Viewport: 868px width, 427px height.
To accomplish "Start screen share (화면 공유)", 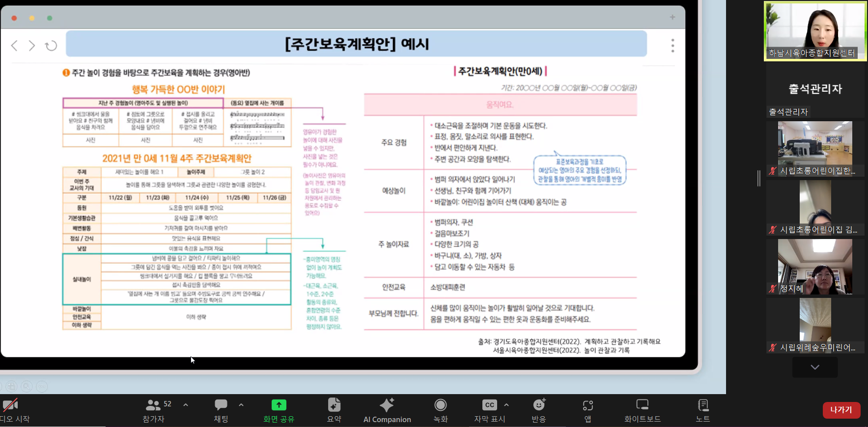I will click(x=279, y=410).
